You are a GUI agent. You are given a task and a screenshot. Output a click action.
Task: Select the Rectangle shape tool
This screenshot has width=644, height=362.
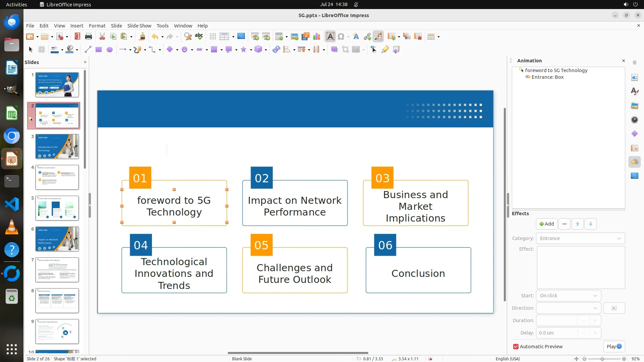click(x=98, y=50)
